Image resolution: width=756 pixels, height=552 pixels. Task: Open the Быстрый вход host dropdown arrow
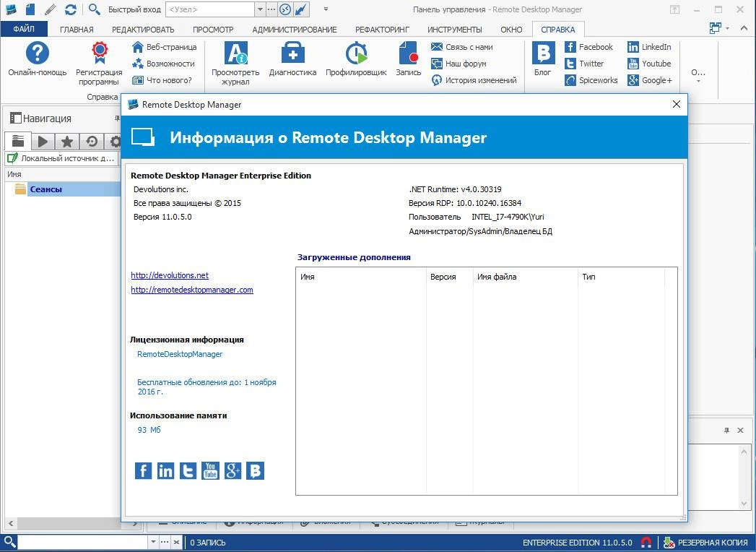[260, 9]
